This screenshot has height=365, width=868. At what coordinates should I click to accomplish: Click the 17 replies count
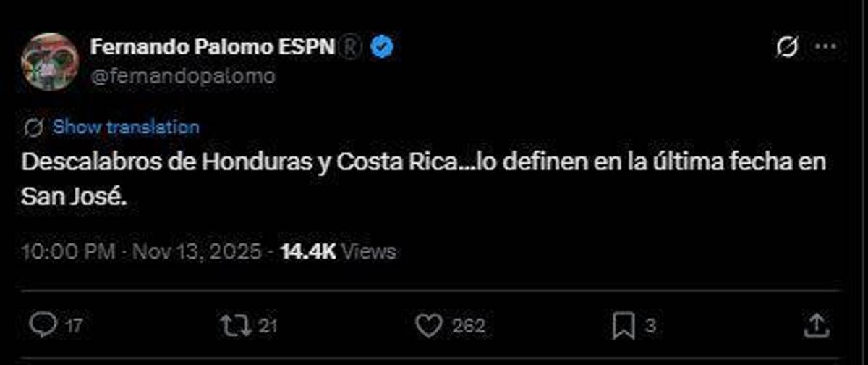pos(74,326)
